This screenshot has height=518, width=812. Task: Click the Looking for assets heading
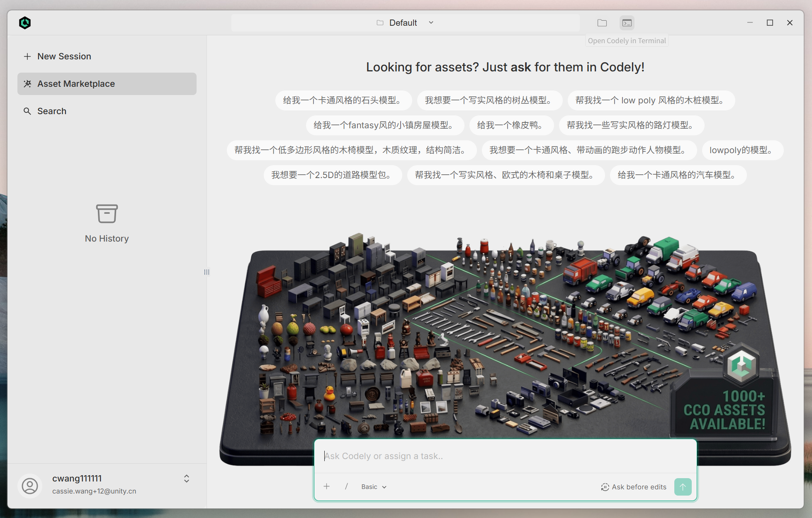[505, 67]
